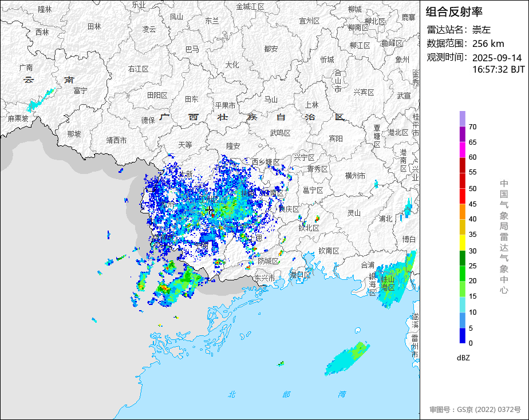
Task: Click the 钦南区 district label
Action: tap(329, 251)
